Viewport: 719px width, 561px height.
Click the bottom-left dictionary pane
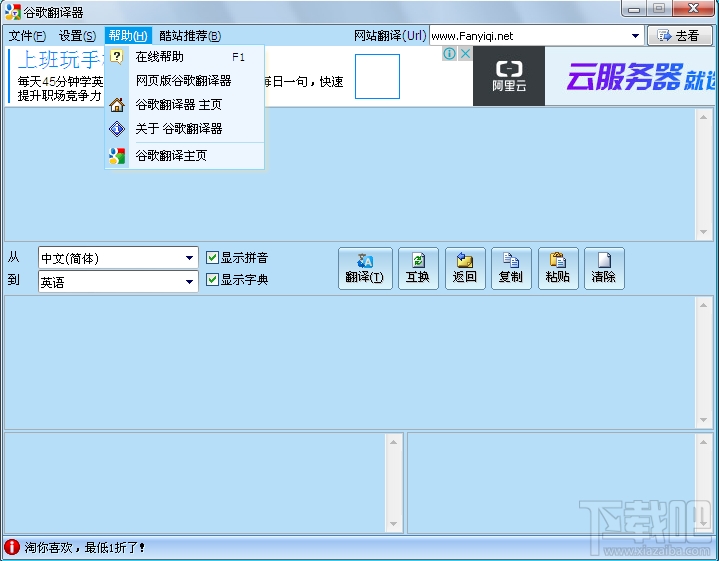[x=195, y=483]
